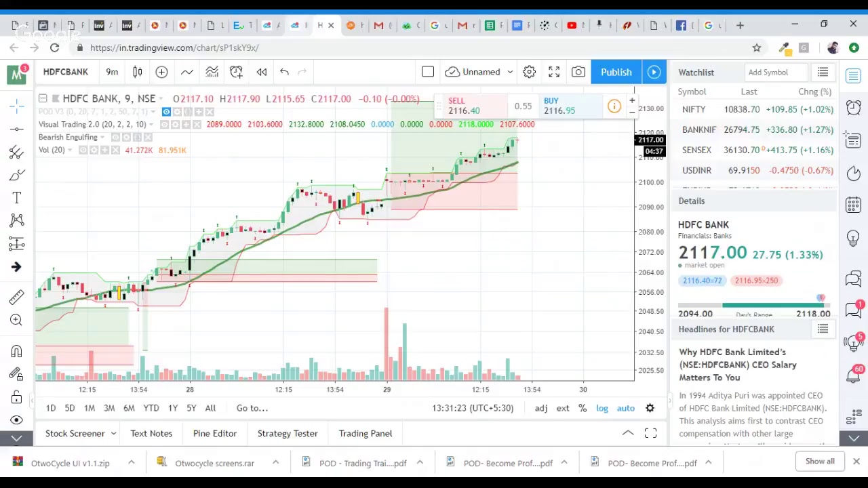The image size is (868, 488).
Task: Select the trend line drawing tool
Action: tap(17, 129)
